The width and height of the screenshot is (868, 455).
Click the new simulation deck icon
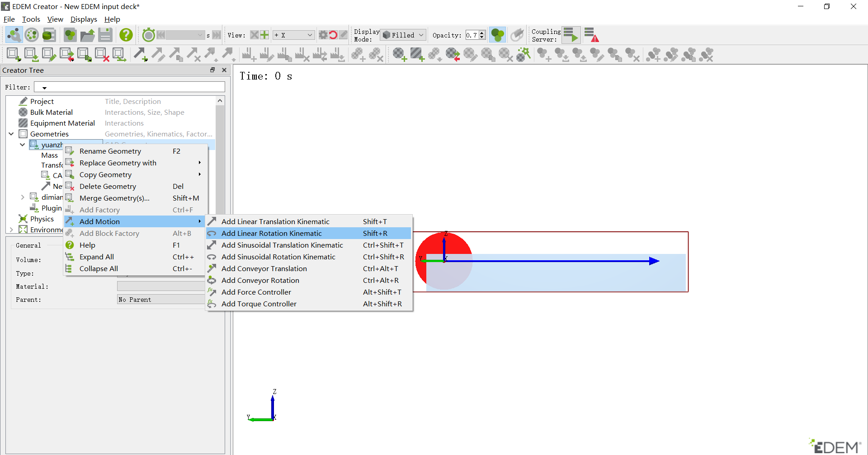point(70,35)
